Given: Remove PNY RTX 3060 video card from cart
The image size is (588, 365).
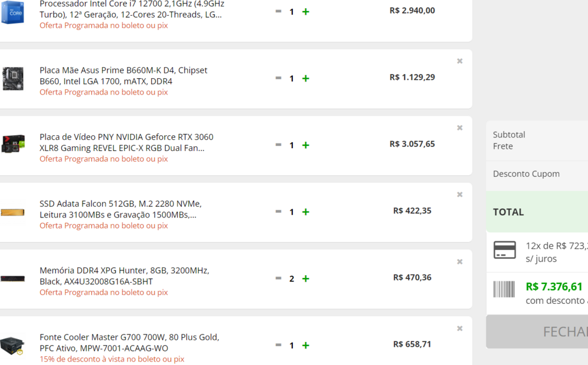Looking at the screenshot, I should tap(460, 128).
